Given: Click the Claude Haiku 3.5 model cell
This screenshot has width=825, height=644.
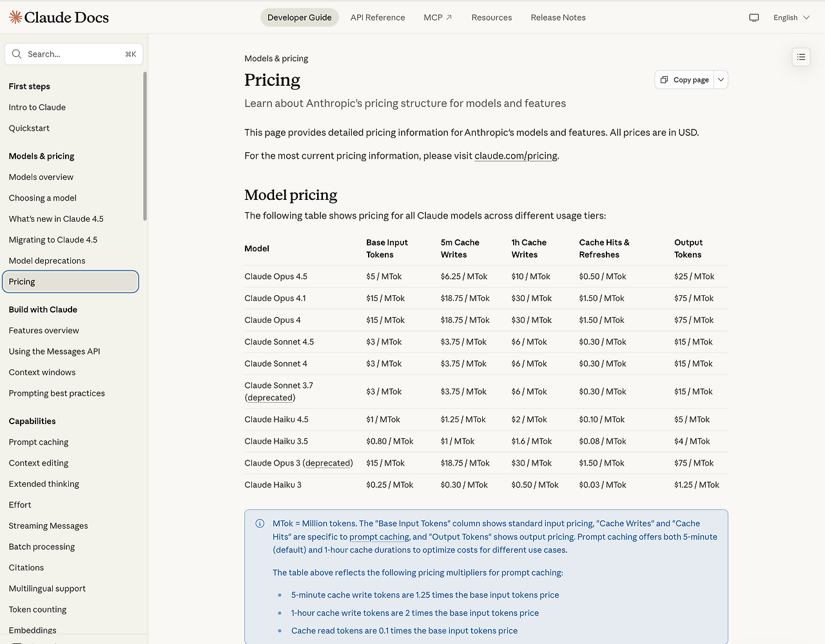Looking at the screenshot, I should [277, 442].
